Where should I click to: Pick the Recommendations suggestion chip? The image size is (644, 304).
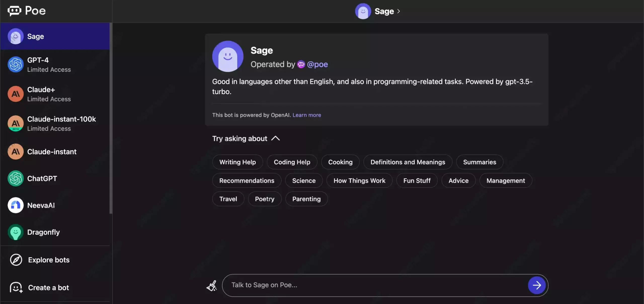247,181
